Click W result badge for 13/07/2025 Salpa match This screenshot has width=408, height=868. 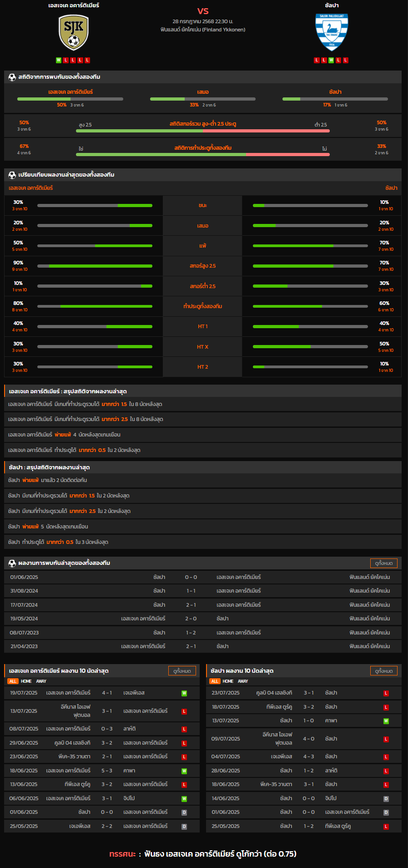coord(386,721)
